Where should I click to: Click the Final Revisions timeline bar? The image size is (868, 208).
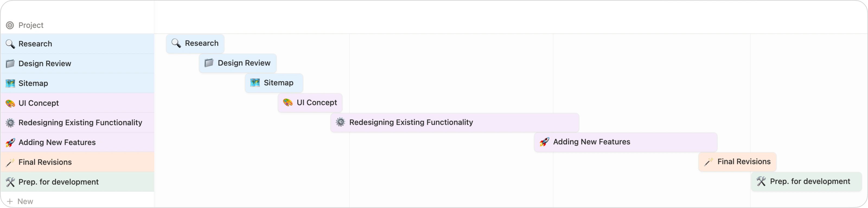click(x=737, y=162)
